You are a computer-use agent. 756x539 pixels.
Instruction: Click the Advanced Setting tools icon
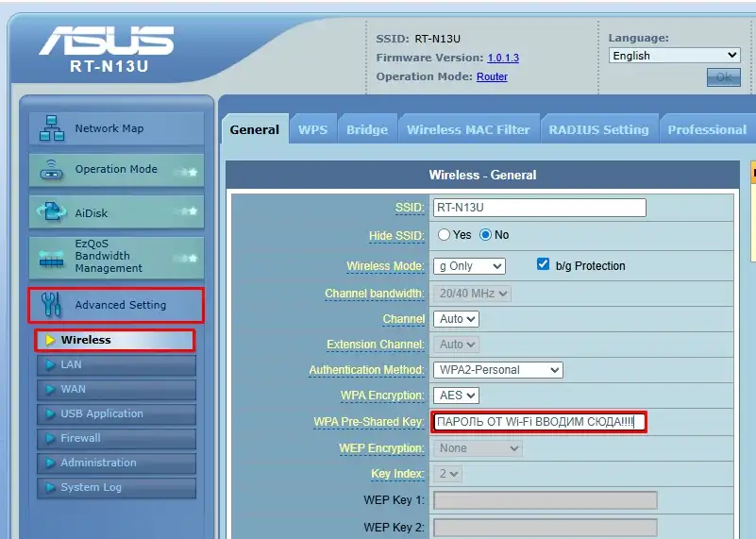pos(50,305)
